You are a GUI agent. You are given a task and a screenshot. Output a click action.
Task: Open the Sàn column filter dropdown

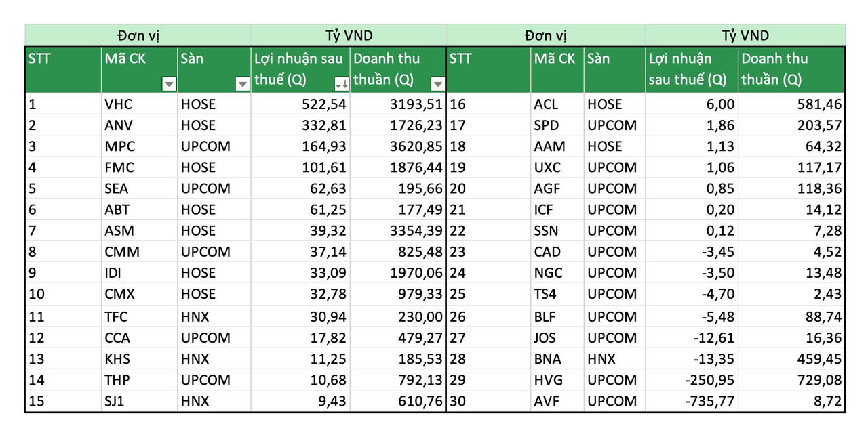pyautogui.click(x=242, y=84)
